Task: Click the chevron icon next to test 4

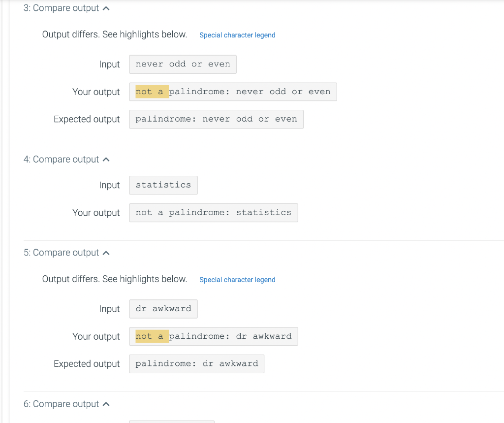Action: point(106,159)
